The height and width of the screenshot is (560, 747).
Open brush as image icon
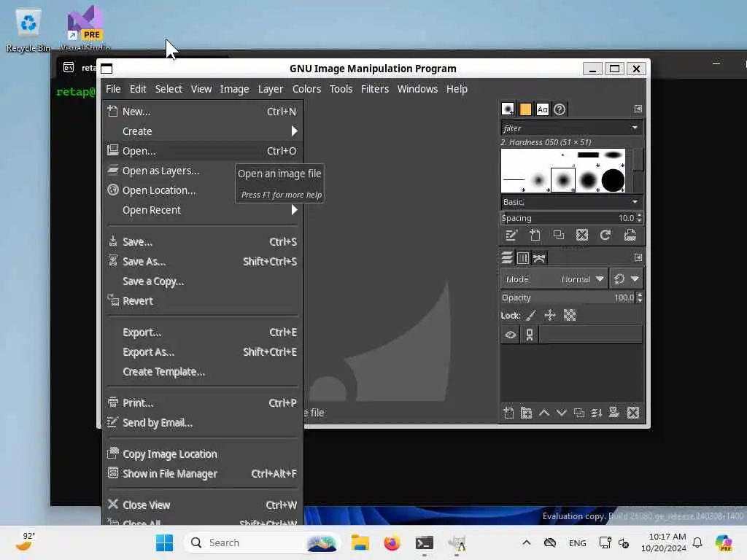630,236
